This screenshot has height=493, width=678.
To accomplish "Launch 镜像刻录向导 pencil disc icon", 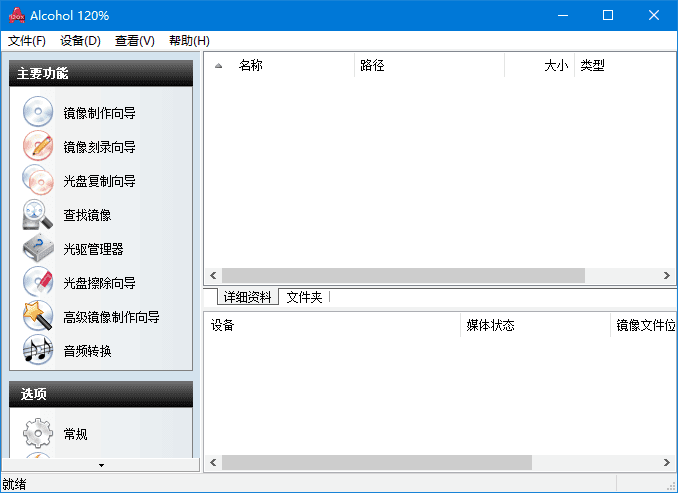I will (x=38, y=146).
